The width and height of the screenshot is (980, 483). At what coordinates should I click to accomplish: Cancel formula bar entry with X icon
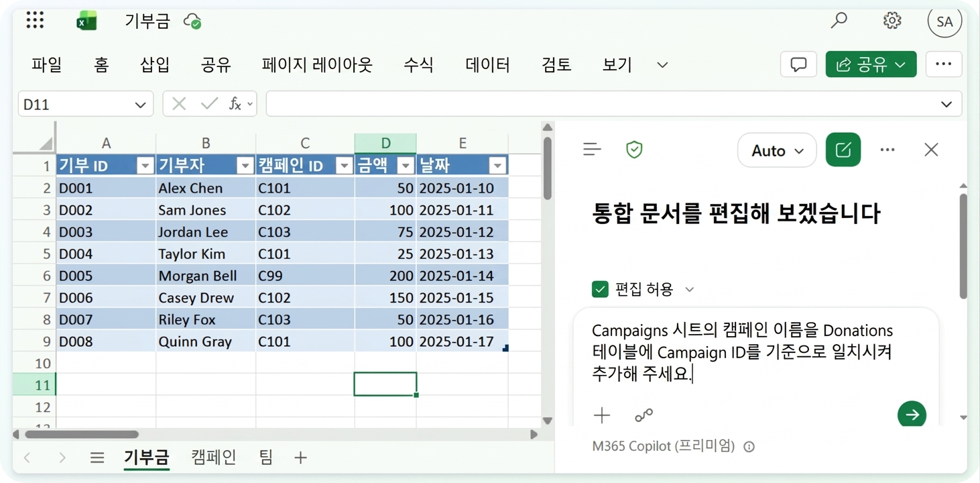click(x=179, y=104)
